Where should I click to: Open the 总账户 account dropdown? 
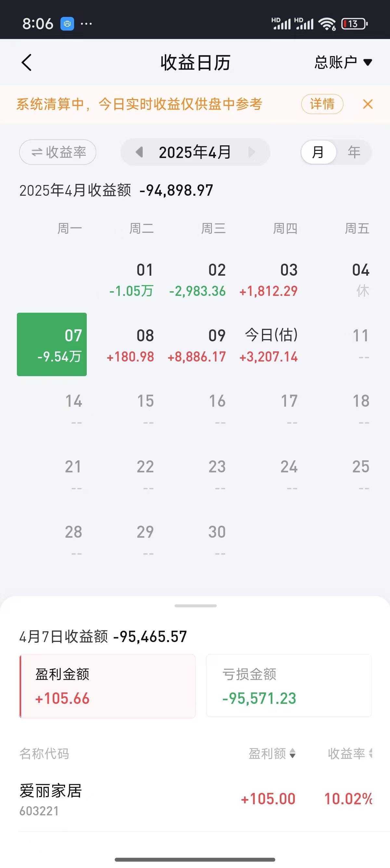343,62
